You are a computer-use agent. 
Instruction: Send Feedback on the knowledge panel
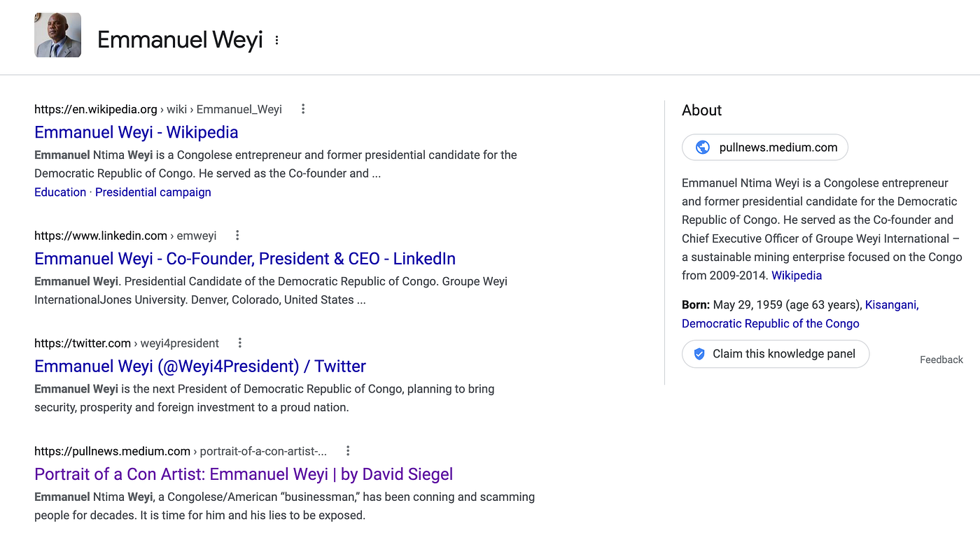[x=941, y=360]
